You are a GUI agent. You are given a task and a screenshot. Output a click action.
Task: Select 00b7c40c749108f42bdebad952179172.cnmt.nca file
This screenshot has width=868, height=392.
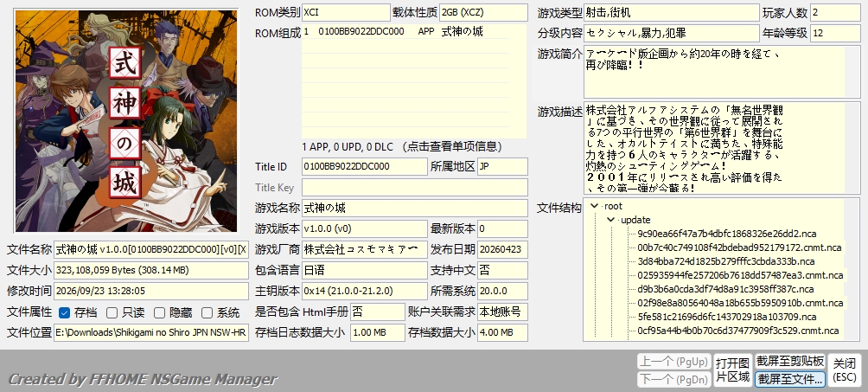[x=739, y=247]
